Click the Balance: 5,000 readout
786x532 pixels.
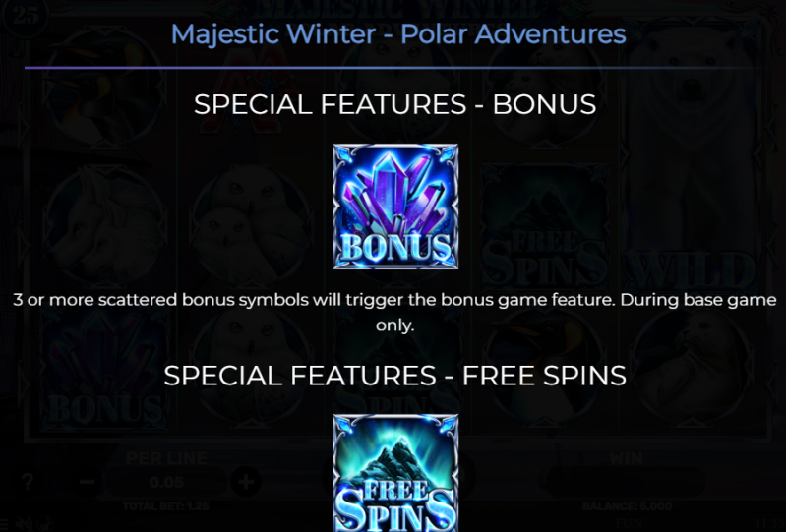pos(627,506)
